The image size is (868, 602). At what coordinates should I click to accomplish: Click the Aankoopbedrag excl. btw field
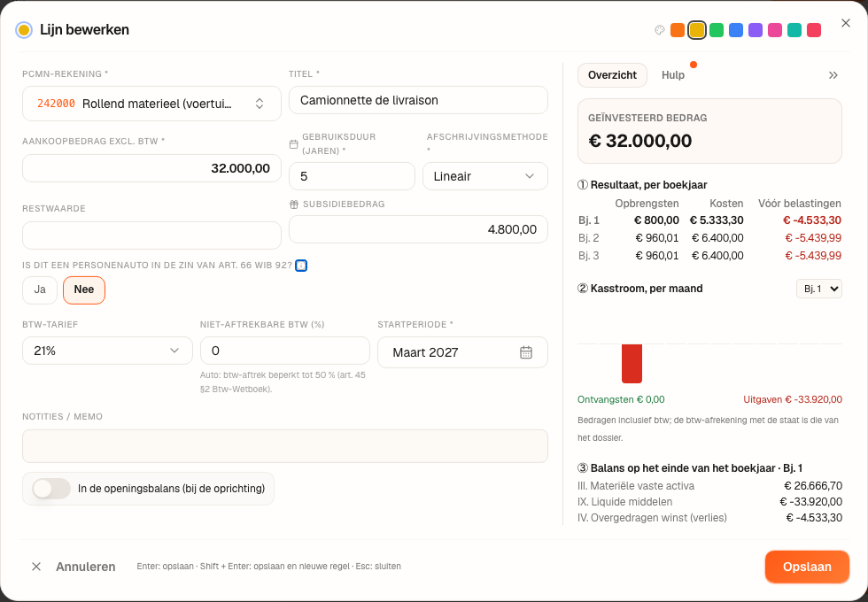tap(151, 168)
